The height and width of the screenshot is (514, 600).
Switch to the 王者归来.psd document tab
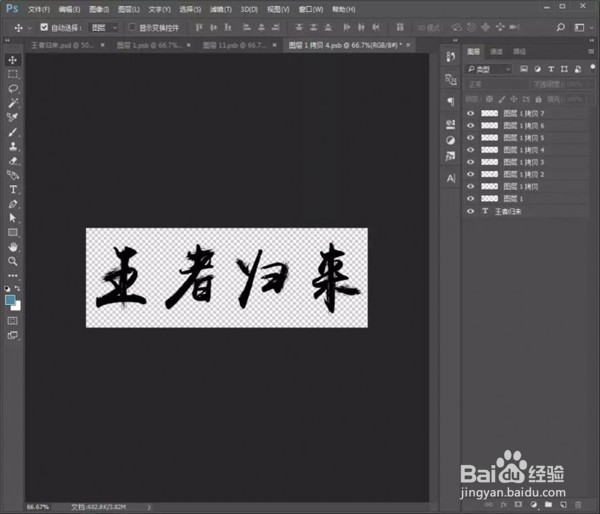point(62,45)
